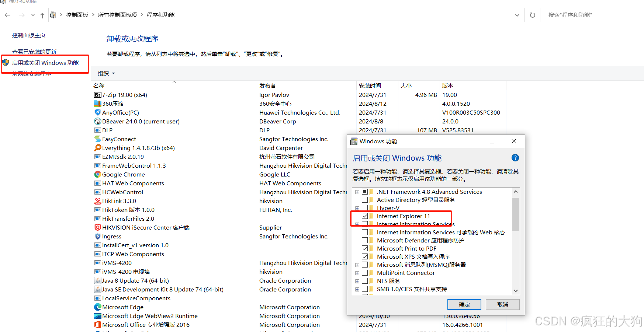Viewport: 644px width, 332px height.
Task: Click the Google Chrome icon in list
Action: tap(97, 174)
